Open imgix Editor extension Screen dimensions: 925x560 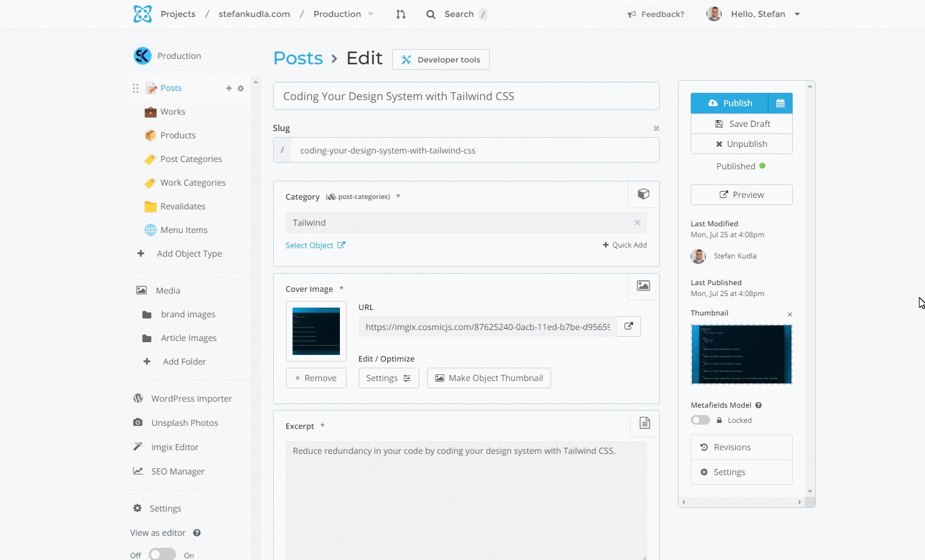tap(166, 447)
